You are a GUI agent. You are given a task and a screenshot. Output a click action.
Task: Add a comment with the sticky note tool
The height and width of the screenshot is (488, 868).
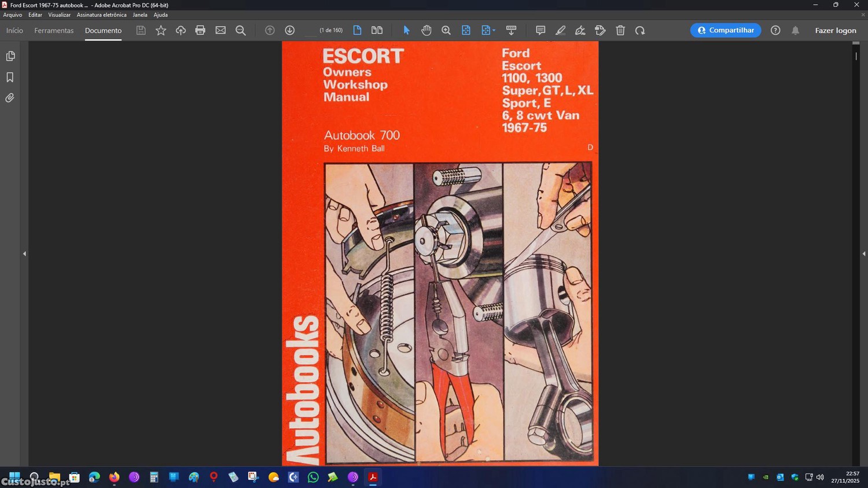[540, 30]
